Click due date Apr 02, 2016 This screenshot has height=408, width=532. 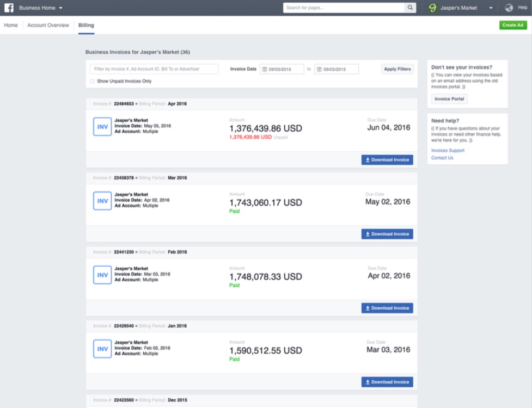pyautogui.click(x=389, y=275)
